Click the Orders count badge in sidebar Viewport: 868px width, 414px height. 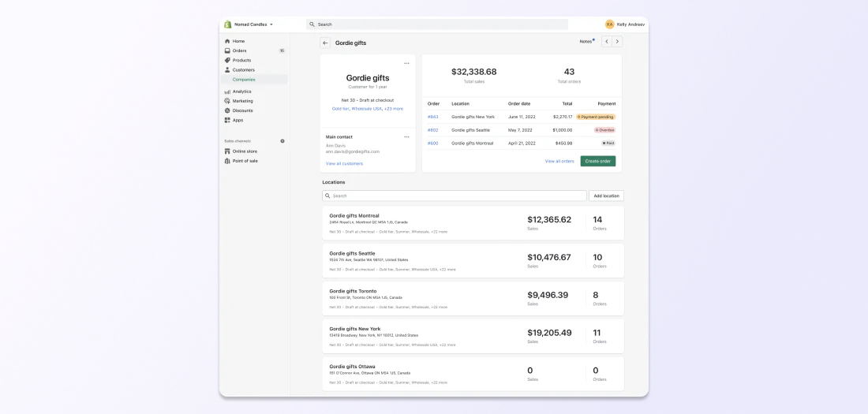pyautogui.click(x=282, y=50)
